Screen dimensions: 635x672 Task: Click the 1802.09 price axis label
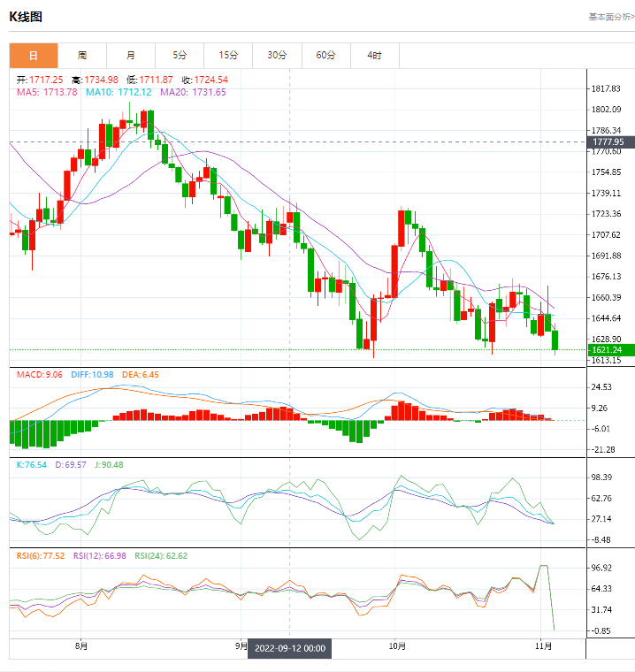click(606, 110)
